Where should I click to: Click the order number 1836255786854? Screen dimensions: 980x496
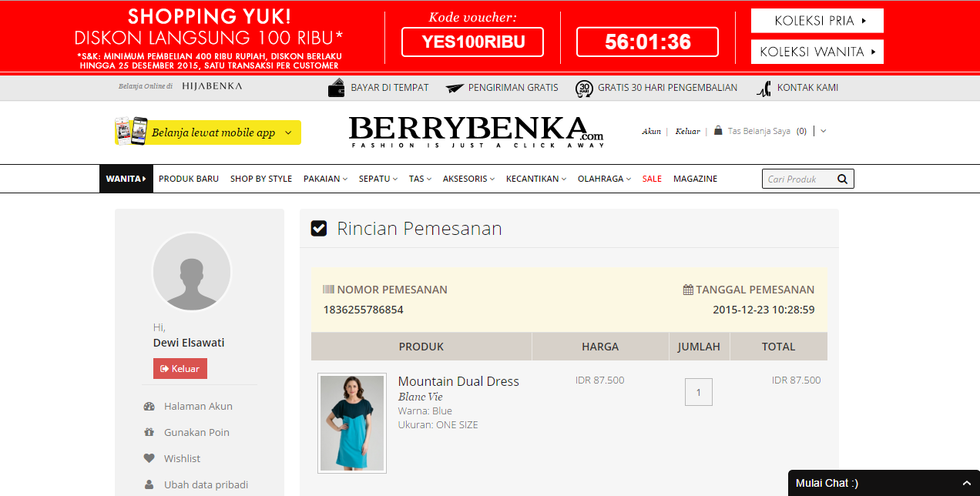[x=363, y=310]
